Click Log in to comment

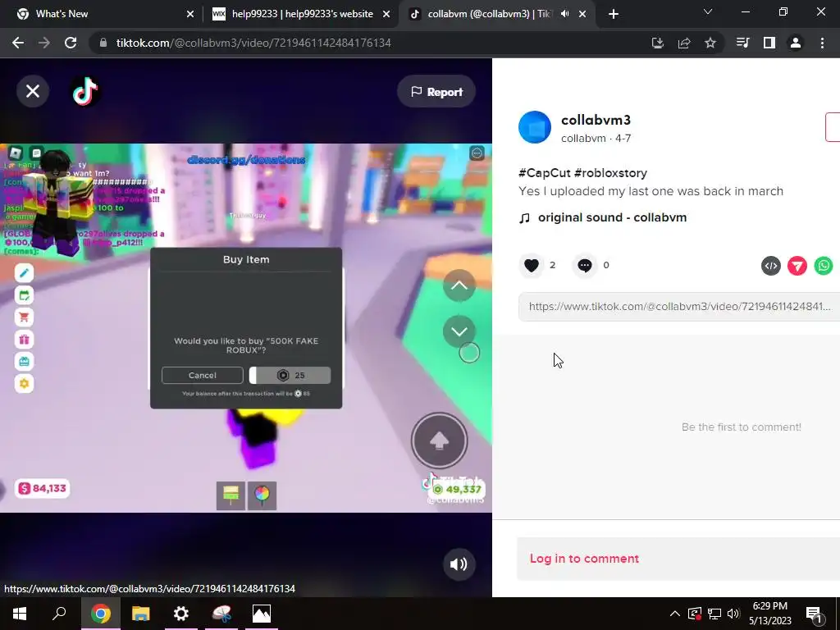tap(584, 558)
